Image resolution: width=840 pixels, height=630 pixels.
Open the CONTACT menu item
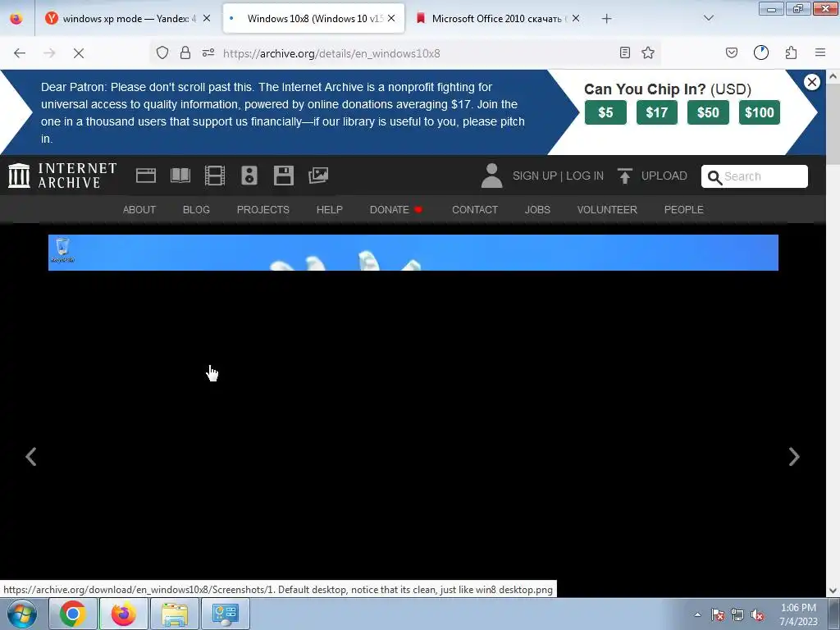point(475,209)
